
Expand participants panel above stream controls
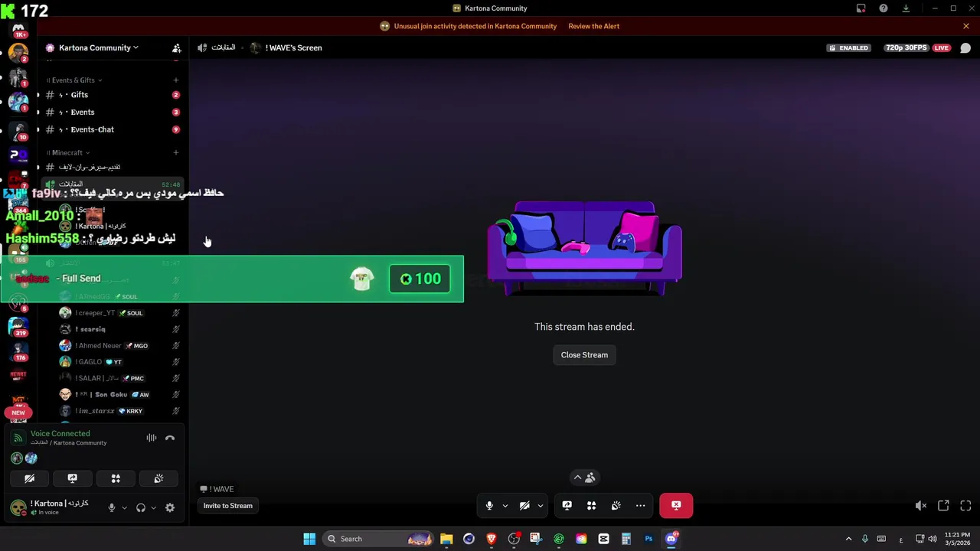point(584,478)
